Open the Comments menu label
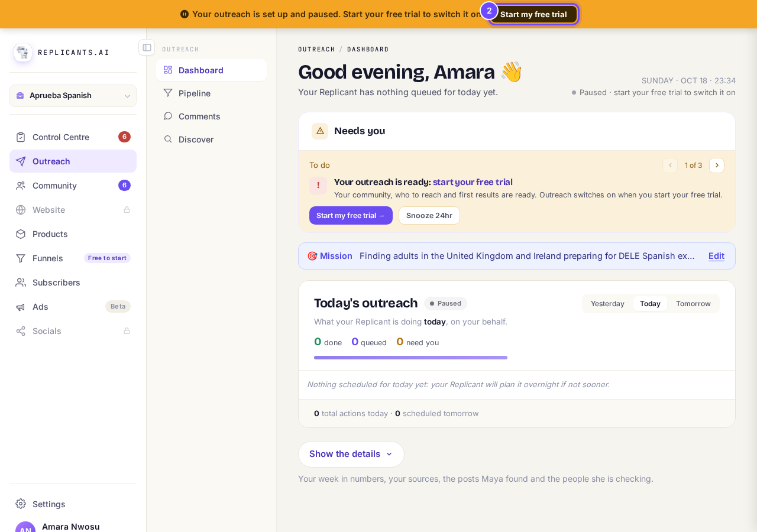 coord(199,116)
